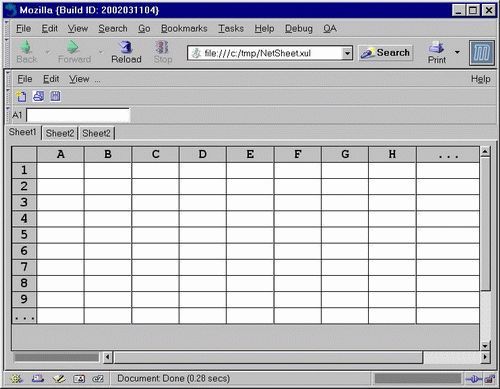Screen dimensions: 500x389
Task: Open Composer component from status bar
Action: coord(59,379)
